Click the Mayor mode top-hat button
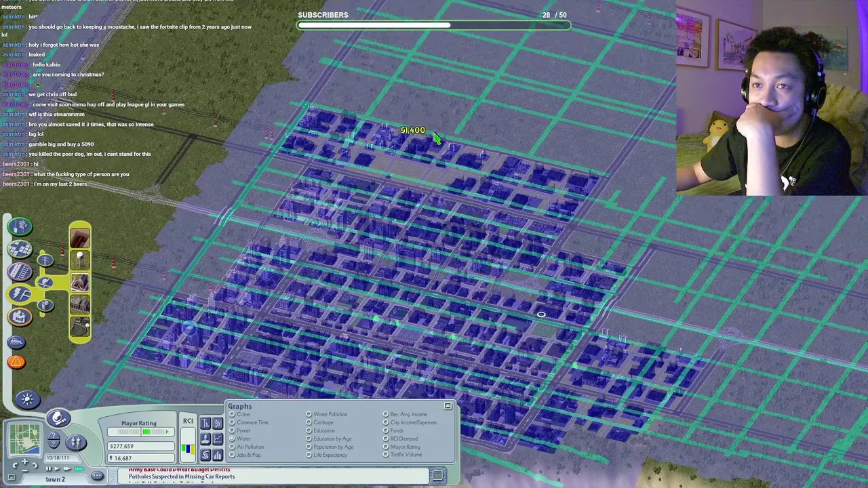 [58, 418]
